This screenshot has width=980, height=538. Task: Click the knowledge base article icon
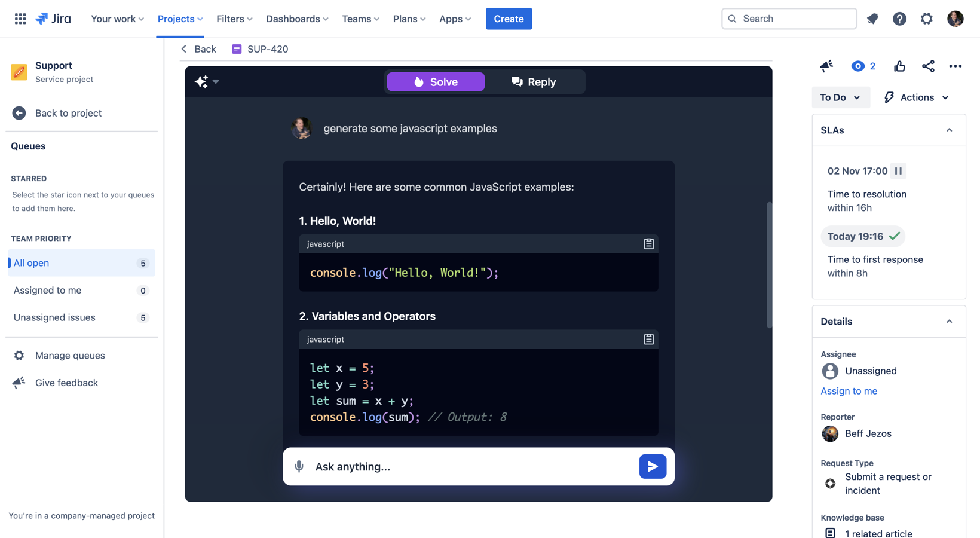(x=830, y=533)
